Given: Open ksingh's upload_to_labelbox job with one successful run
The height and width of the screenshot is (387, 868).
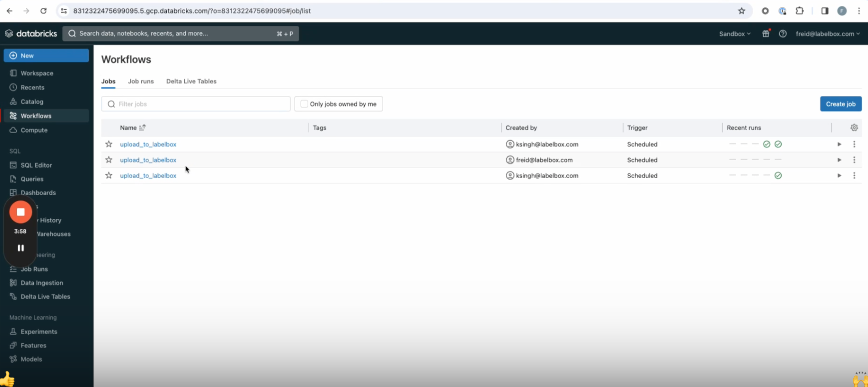Looking at the screenshot, I should point(148,175).
